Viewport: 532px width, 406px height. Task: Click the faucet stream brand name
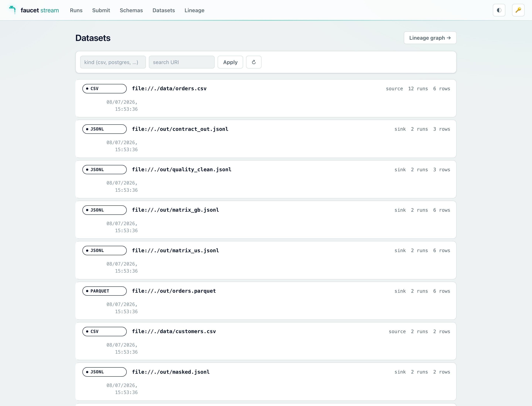point(40,10)
